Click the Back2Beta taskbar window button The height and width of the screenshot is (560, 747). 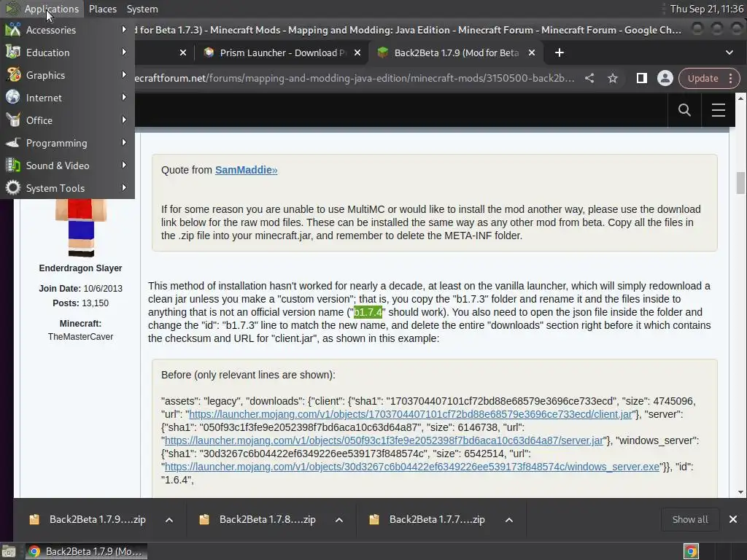click(x=86, y=551)
